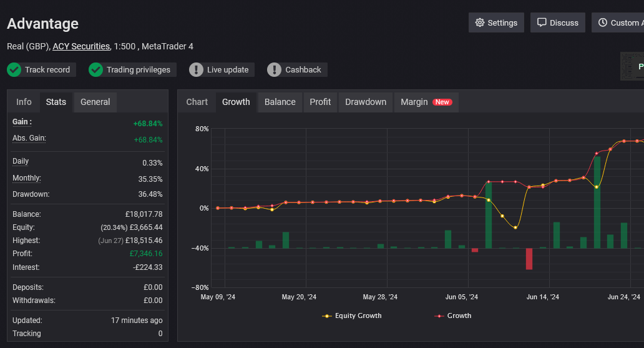Viewport: 644px width, 348px height.
Task: Switch to the General tab
Action: tap(95, 102)
